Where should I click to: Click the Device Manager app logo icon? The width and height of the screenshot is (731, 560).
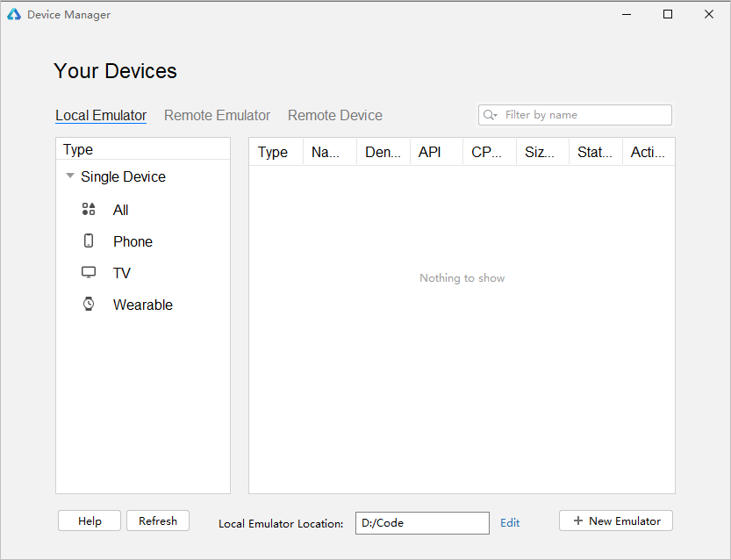14,14
